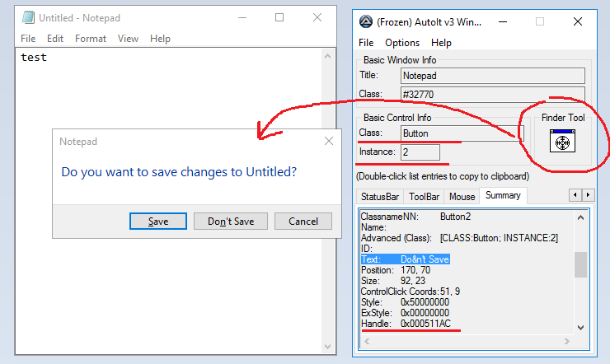Select the Style: 0x50000000 row
This screenshot has width=610, height=364.
pos(405,302)
